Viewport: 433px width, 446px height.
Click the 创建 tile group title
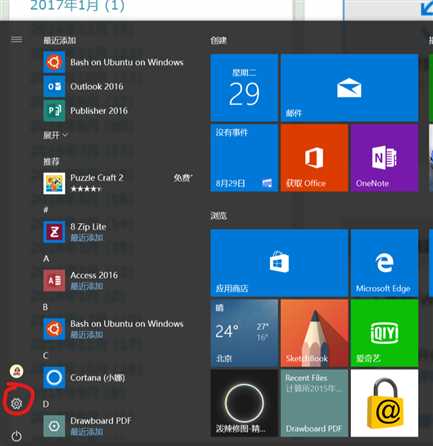tap(218, 40)
